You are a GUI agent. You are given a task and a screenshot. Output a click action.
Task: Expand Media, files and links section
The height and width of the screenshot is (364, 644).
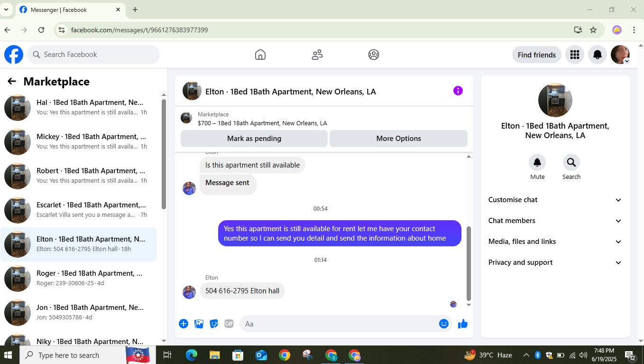555,242
